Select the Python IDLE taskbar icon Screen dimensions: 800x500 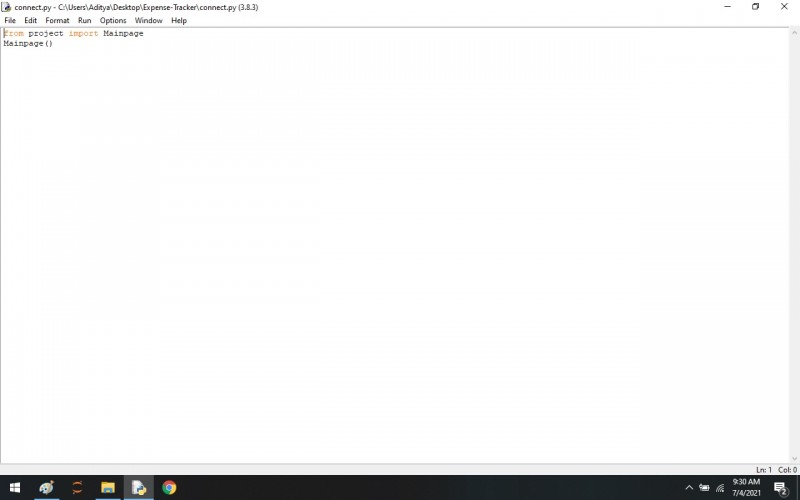coord(138,488)
